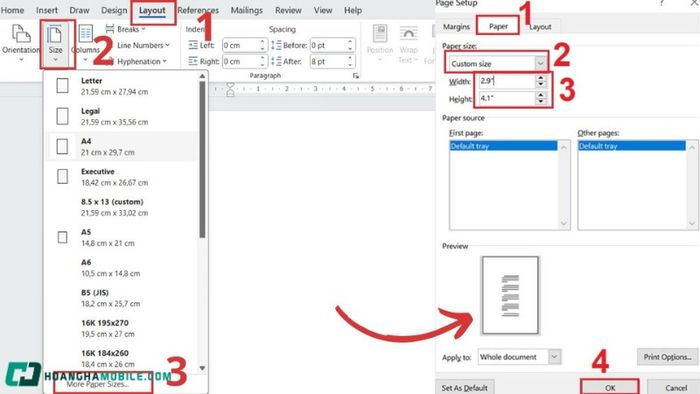Open the Paper tab in Page Setup
Image resolution: width=700 pixels, height=394 pixels.
click(498, 26)
